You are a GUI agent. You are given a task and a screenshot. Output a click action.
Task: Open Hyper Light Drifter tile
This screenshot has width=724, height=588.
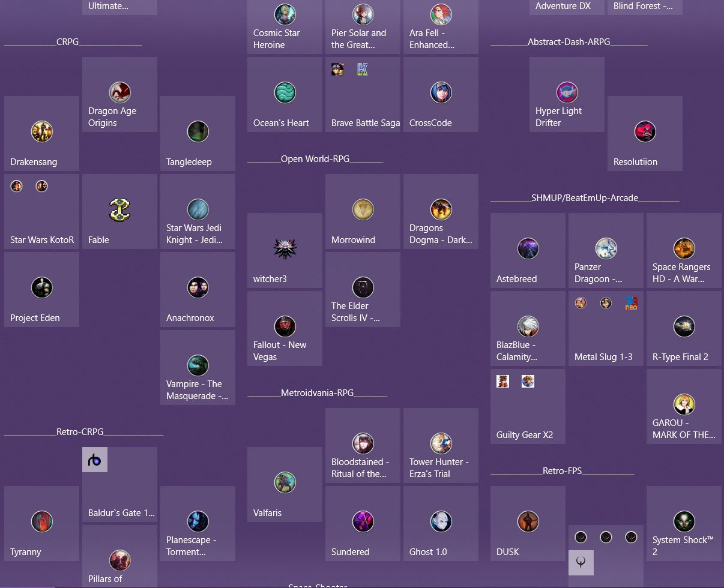coord(567,94)
